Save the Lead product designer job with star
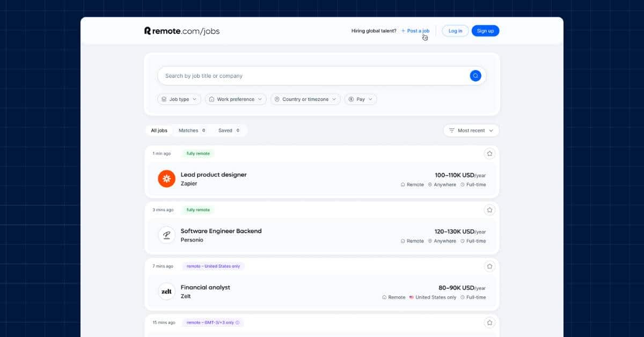The width and height of the screenshot is (644, 337). (x=489, y=153)
